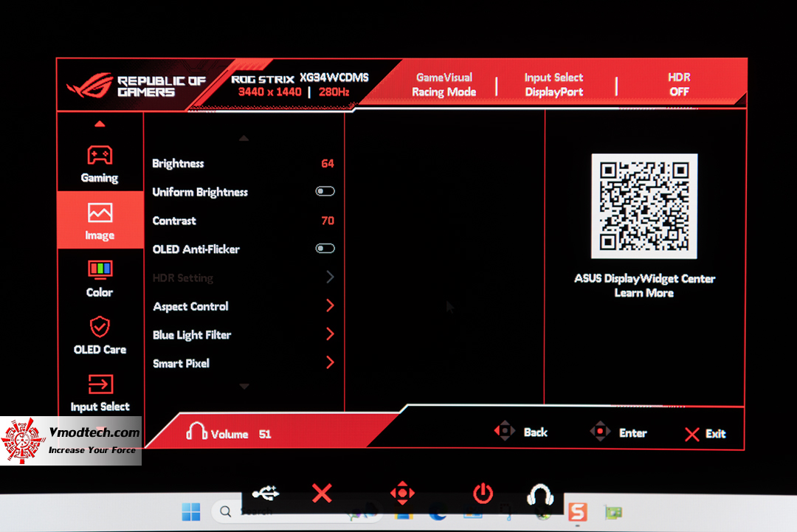
Task: Open the green taskbar app icon
Action: point(613,512)
